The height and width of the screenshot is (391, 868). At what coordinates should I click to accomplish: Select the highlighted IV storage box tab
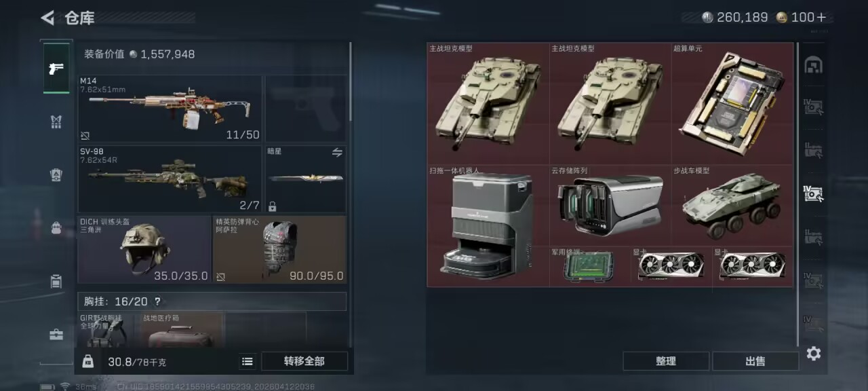814,193
